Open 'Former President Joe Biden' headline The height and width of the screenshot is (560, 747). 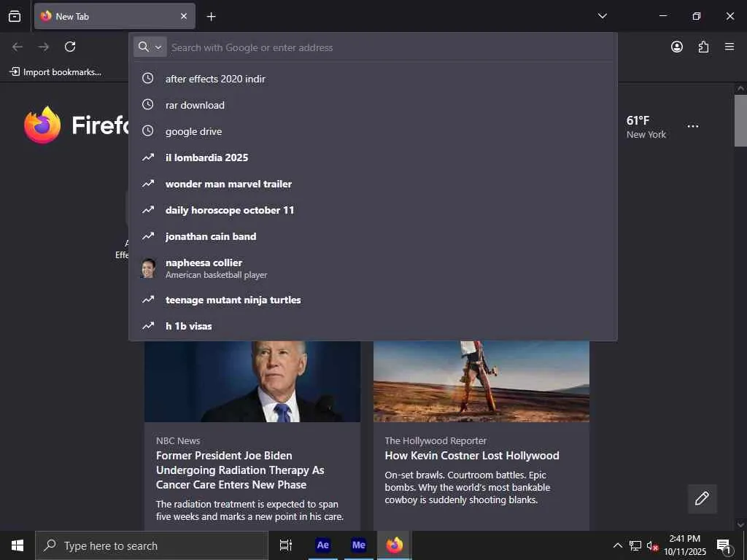click(240, 470)
